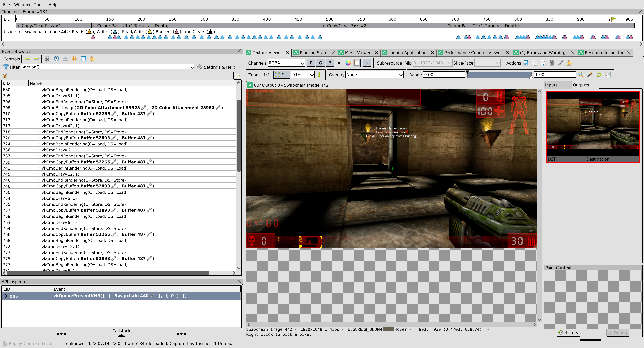Click the green vertical flip arrow icon
Image resolution: width=644 pixels, height=348 pixels.
319,75
